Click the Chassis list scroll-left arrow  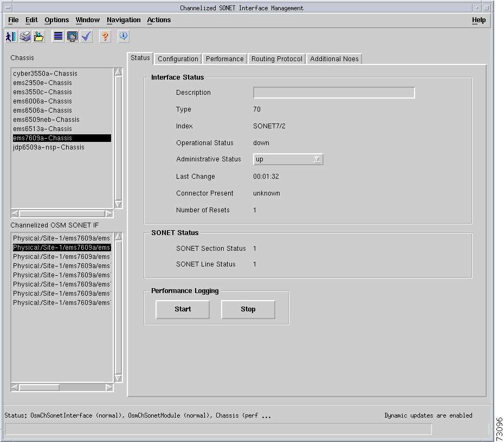15,213
